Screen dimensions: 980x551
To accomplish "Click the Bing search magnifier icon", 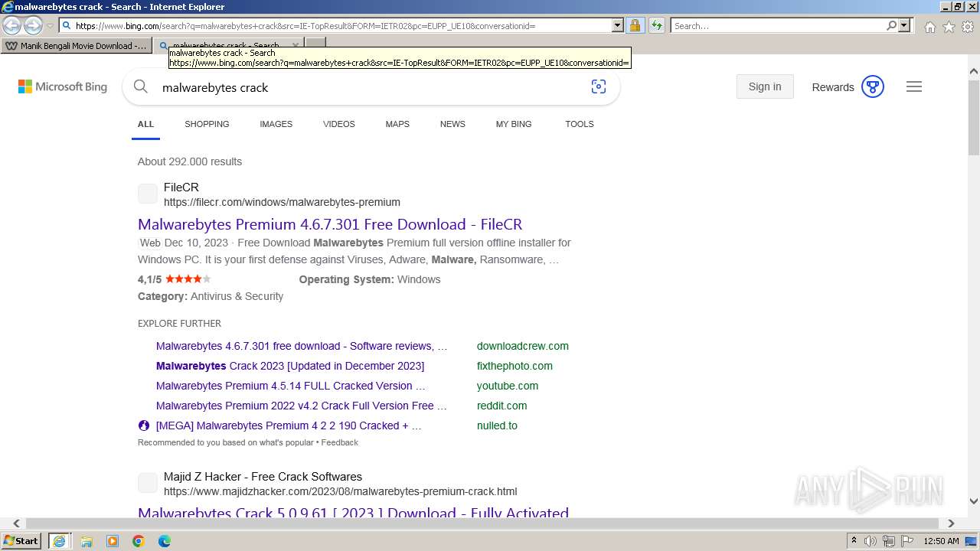I will click(140, 86).
